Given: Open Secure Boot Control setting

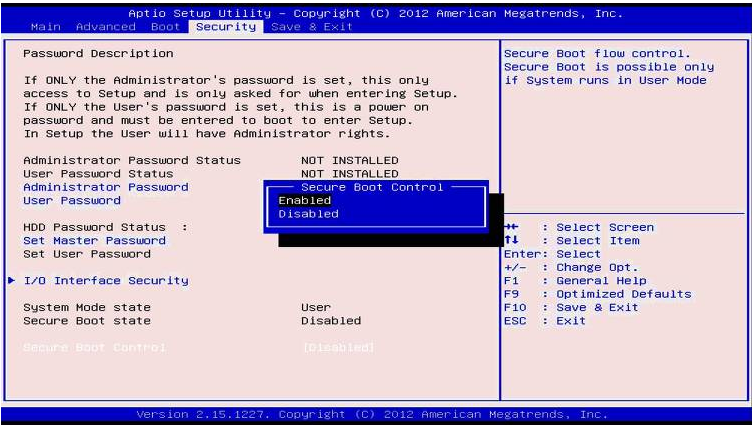Looking at the screenshot, I should coord(94,347).
